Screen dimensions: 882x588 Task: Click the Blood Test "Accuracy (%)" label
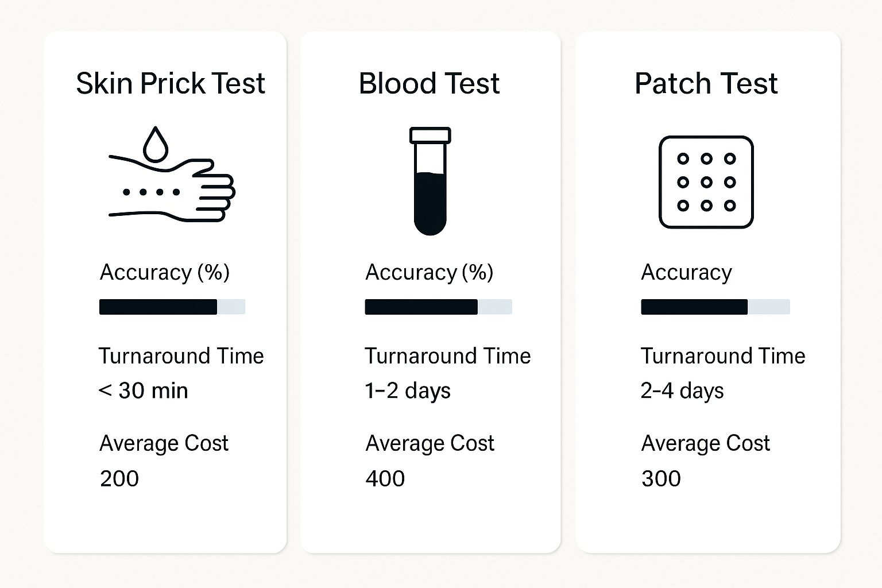coord(429,272)
